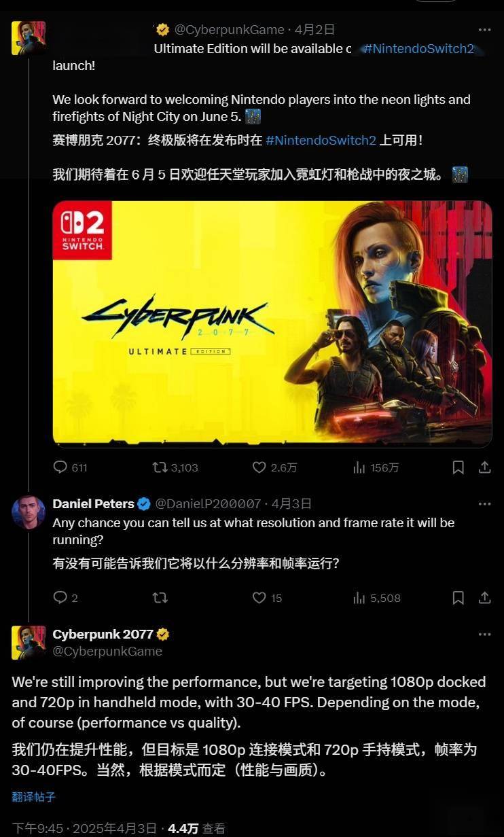View analytics for Daniel Peters' reply showing 5,508
Image resolution: width=504 pixels, height=837 pixels.
pos(377,598)
